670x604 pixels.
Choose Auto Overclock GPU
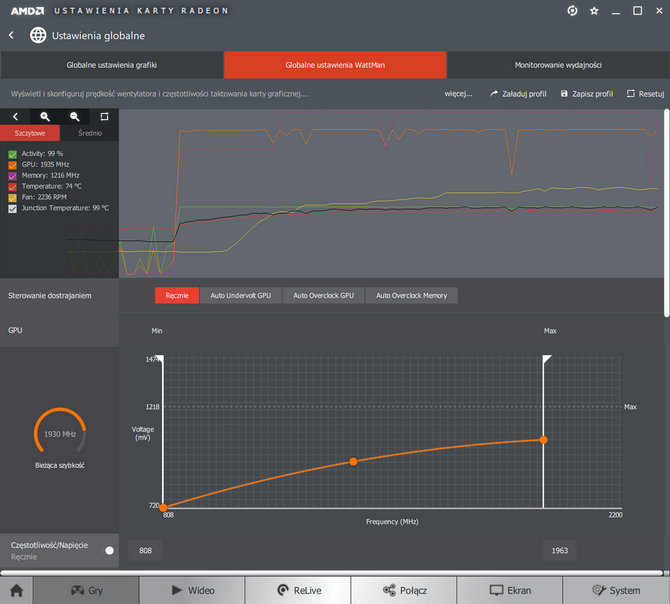tap(323, 295)
